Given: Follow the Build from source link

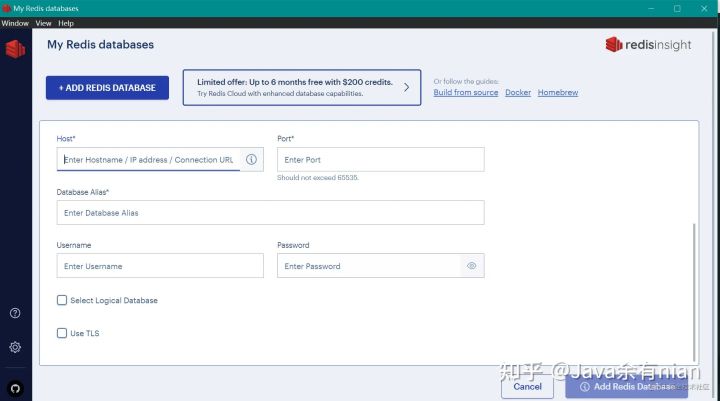Looking at the screenshot, I should coord(466,92).
